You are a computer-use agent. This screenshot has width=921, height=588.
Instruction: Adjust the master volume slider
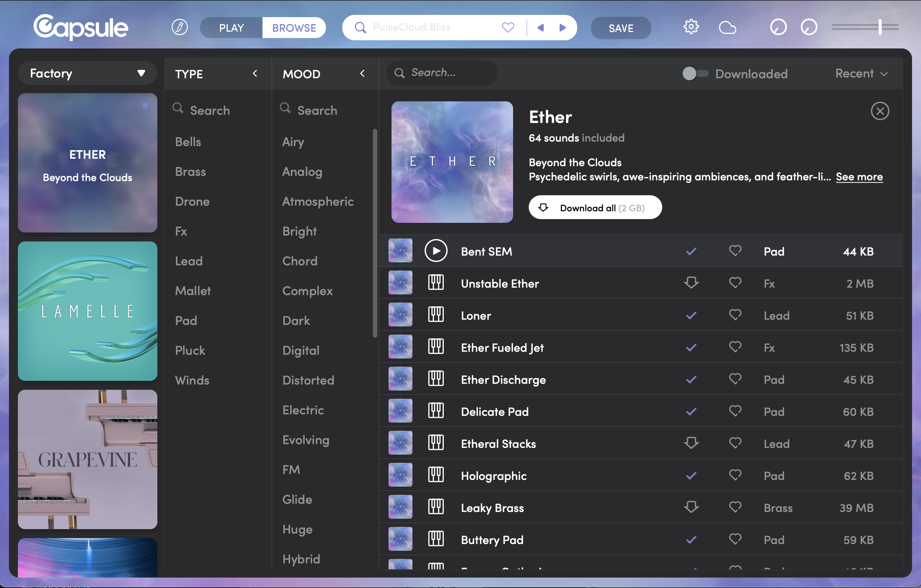(x=880, y=27)
